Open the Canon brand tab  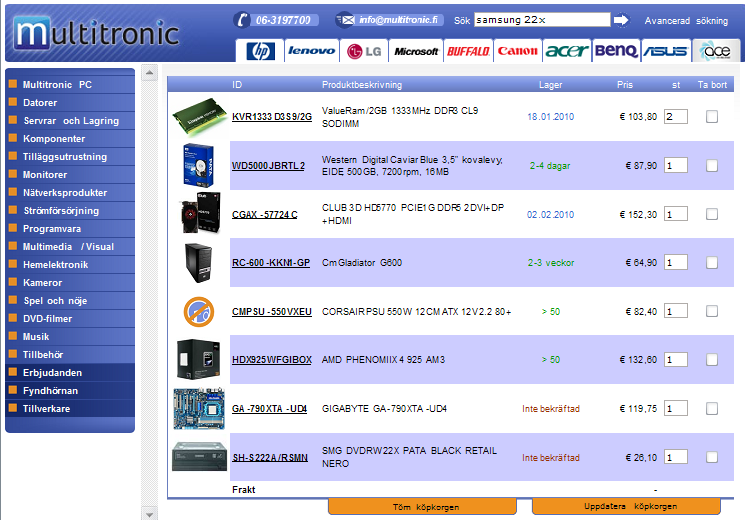point(517,51)
